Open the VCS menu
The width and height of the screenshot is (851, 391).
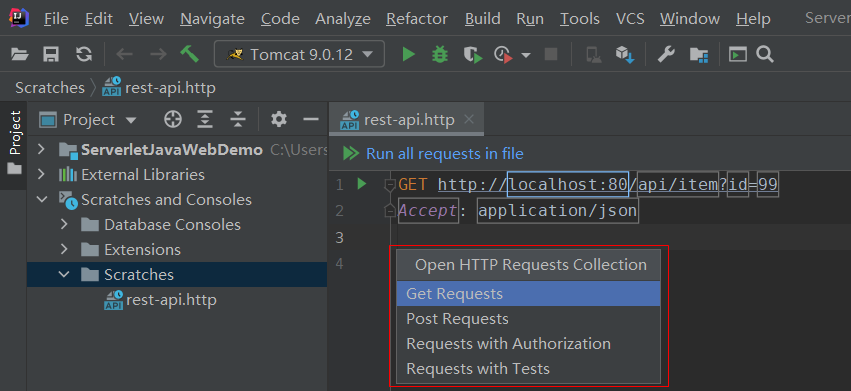tap(630, 20)
